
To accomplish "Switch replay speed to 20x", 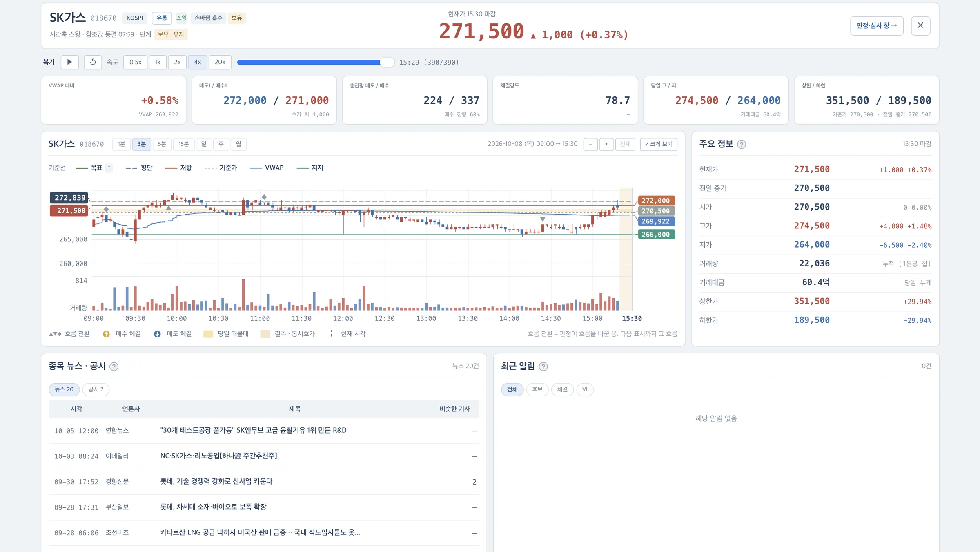I will (220, 62).
